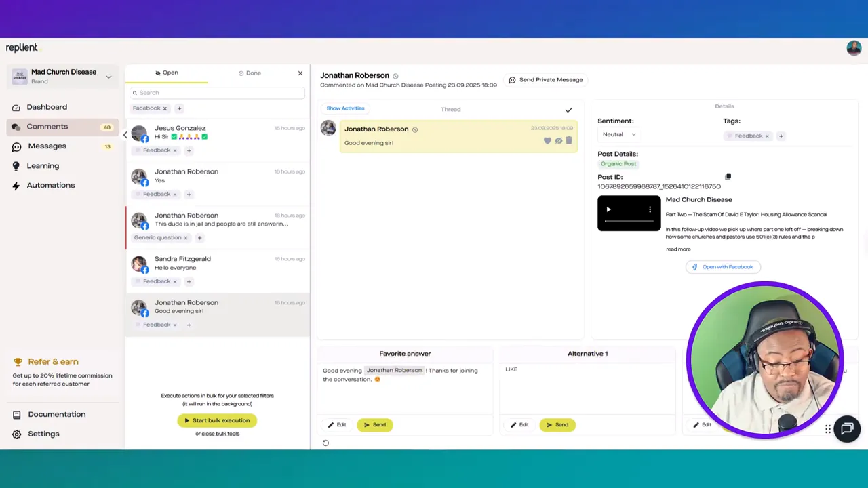Remove Feedback tag on the 'Yes' comment
The height and width of the screenshot is (488, 868).
coord(175,195)
